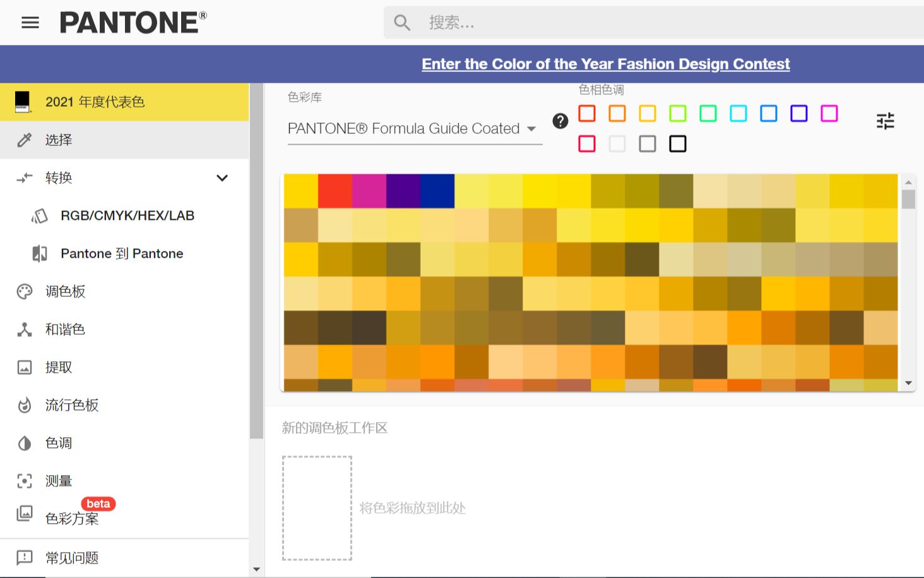Click the 调色板 palette icon

pyautogui.click(x=24, y=291)
